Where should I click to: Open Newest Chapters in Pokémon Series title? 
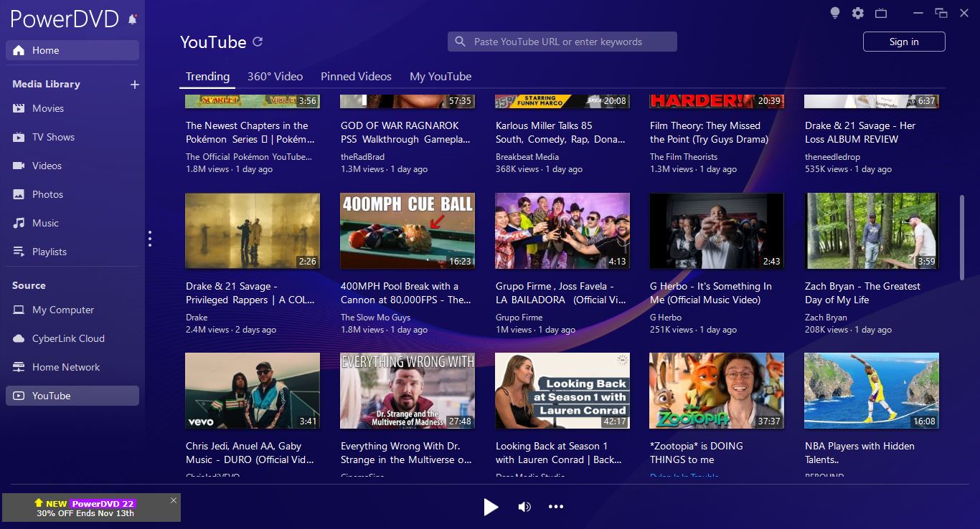[250, 133]
